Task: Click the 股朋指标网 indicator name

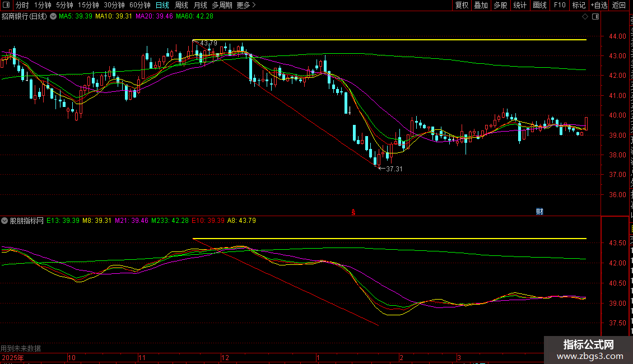Action: [x=27, y=221]
